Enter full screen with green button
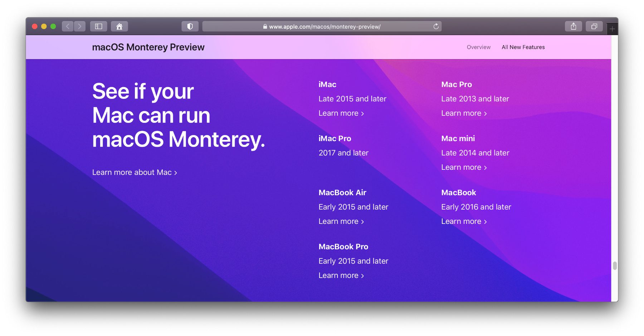644x336 pixels. click(x=53, y=27)
